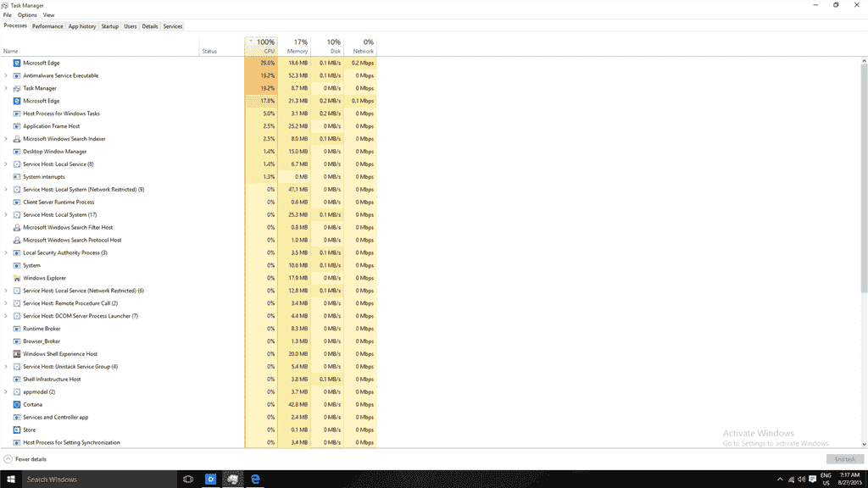Viewport: 868px width, 488px height.
Task: Select the Application Frame Host process icon
Action: [x=17, y=126]
